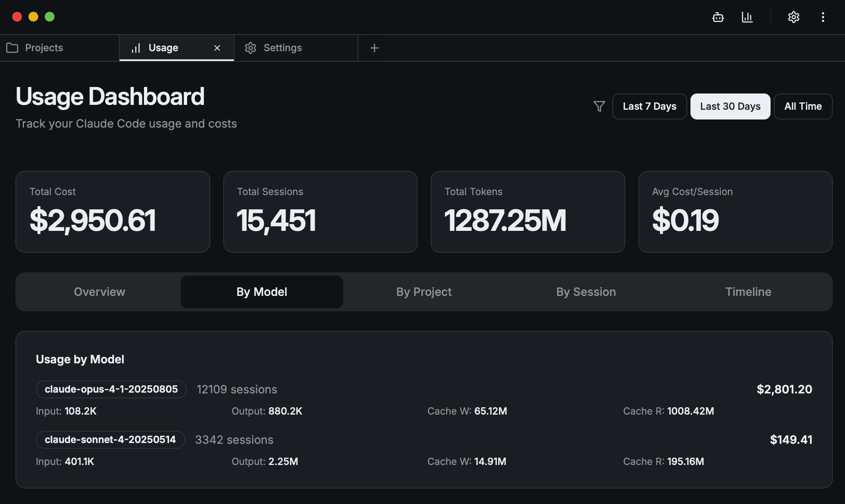Click the robot assistant icon in the title bar

coord(718,17)
